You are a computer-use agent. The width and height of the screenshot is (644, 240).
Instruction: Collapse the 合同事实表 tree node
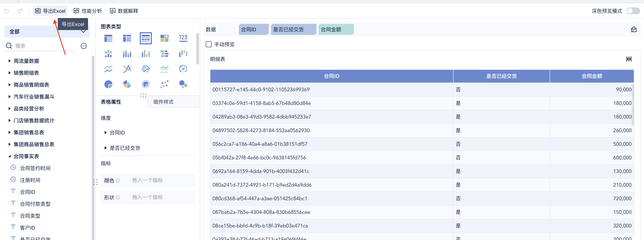tap(10, 156)
